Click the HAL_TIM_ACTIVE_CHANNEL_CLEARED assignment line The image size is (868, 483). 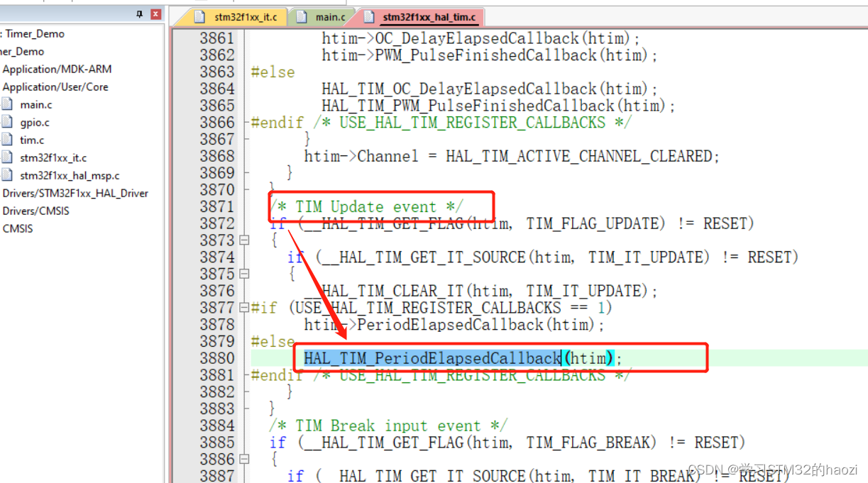pyautogui.click(x=512, y=156)
